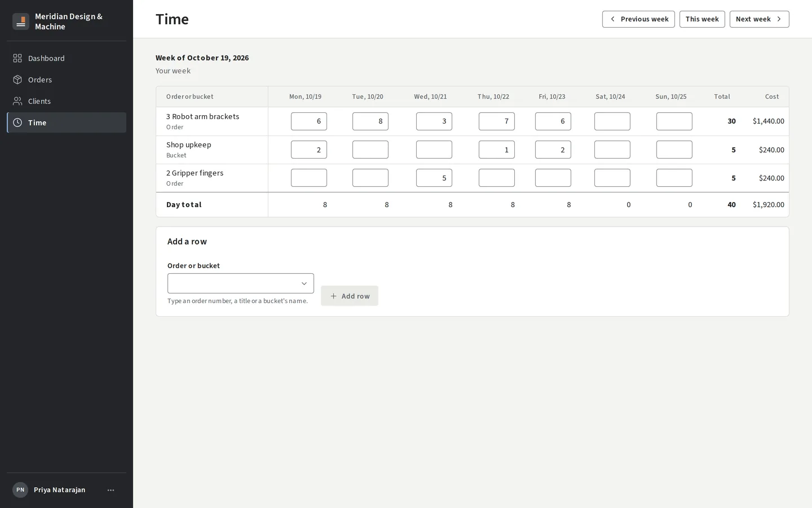Select Sunday cell for Shop upkeep
Screen dimensions: 812x508
click(x=674, y=150)
